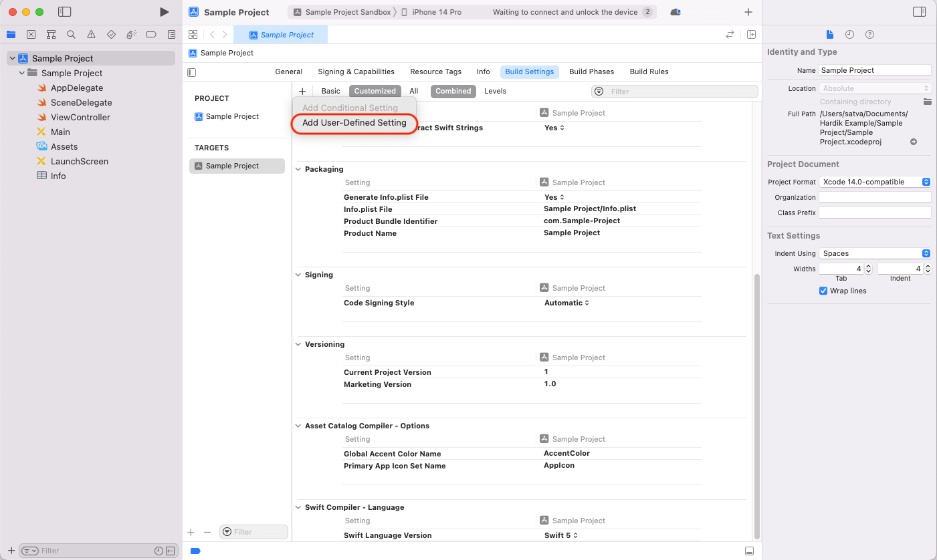Switch to Basic settings filter

pos(330,91)
